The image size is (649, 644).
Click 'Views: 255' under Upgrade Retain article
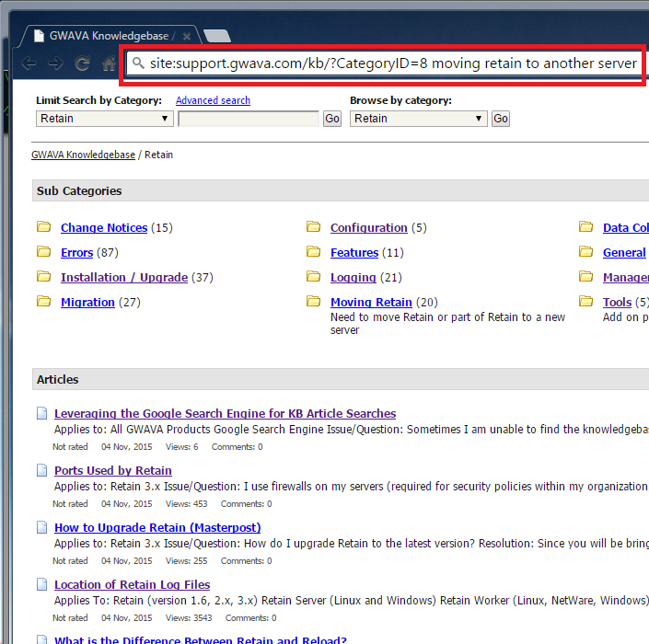pyautogui.click(x=186, y=561)
